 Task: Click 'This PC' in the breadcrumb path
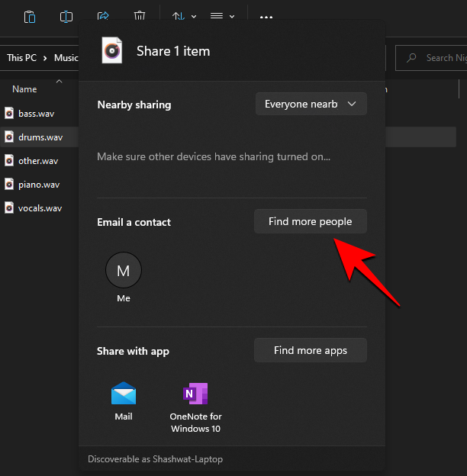click(x=21, y=58)
